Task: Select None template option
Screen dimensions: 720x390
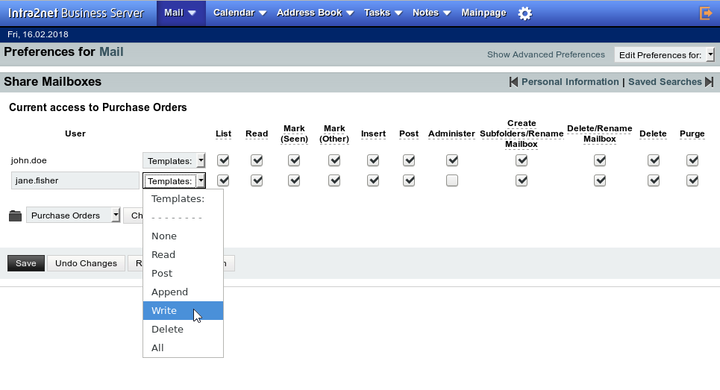Action: 183,236
